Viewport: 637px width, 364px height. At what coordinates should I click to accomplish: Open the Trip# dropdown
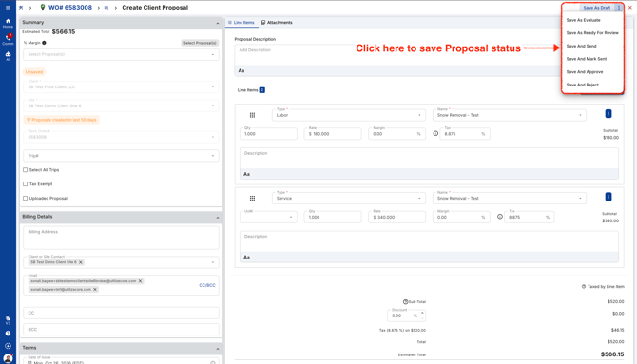[x=121, y=156]
